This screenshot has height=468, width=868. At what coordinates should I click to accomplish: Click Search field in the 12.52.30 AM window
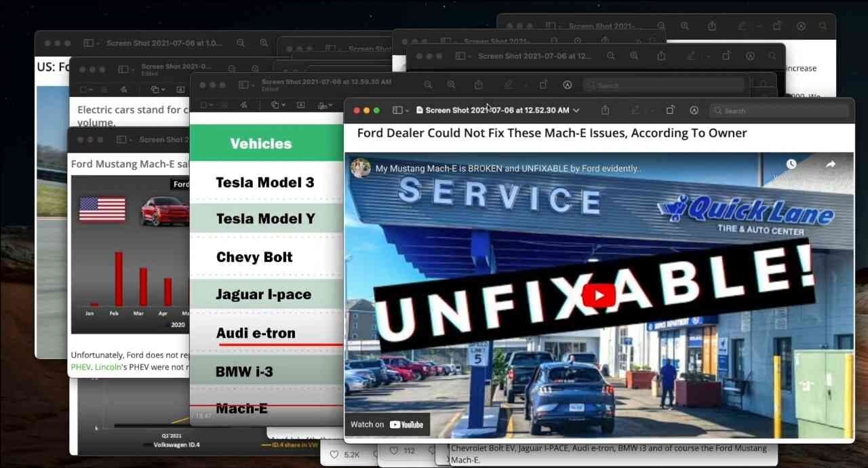click(780, 111)
